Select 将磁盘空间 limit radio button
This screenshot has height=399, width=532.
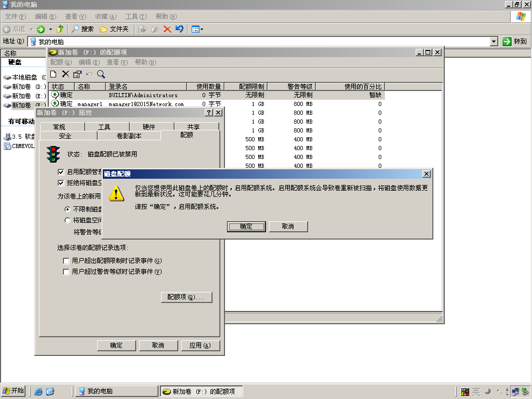(x=68, y=220)
